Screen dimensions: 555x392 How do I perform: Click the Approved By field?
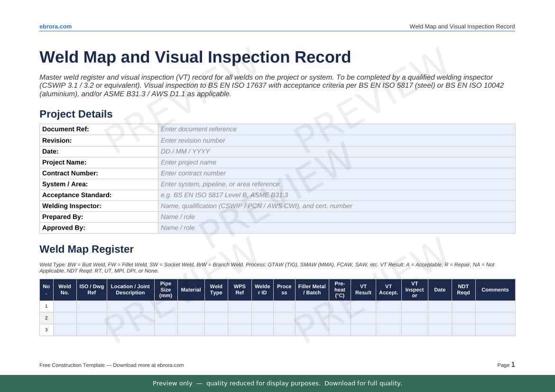click(x=336, y=228)
